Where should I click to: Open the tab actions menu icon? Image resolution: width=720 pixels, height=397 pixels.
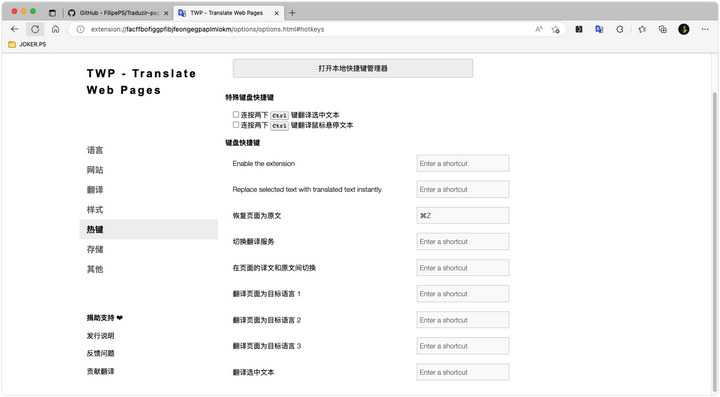52,13
